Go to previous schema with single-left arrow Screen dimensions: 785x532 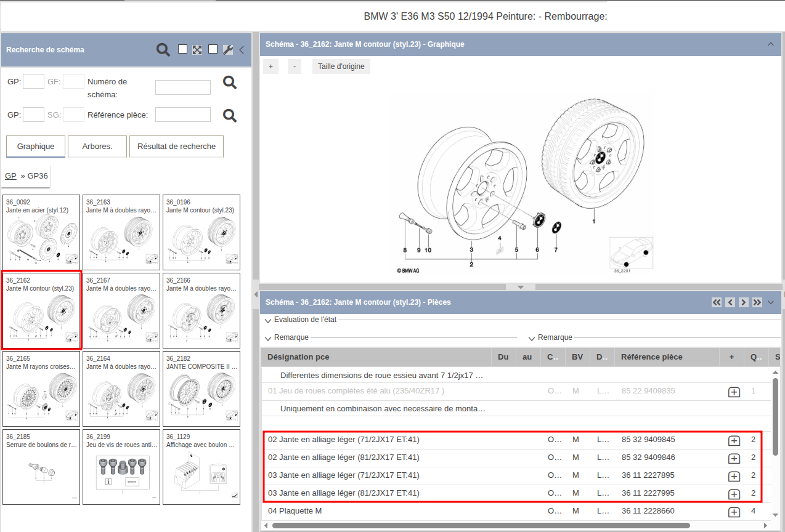point(730,302)
